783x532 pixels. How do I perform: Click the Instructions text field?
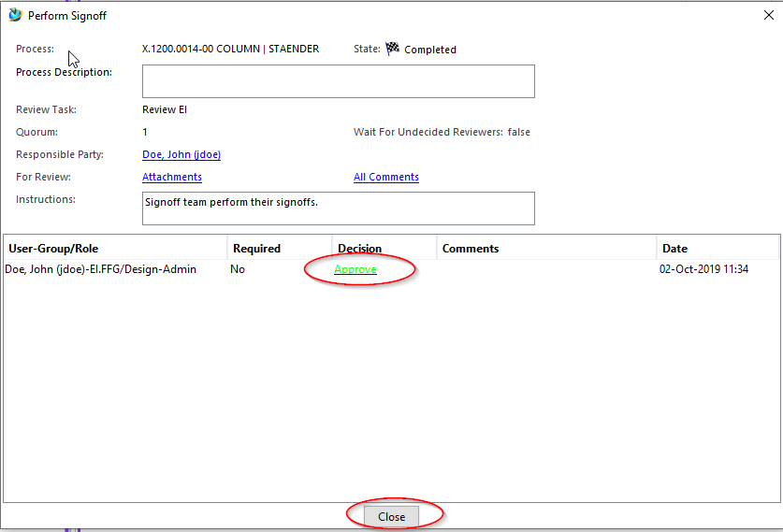pos(338,208)
